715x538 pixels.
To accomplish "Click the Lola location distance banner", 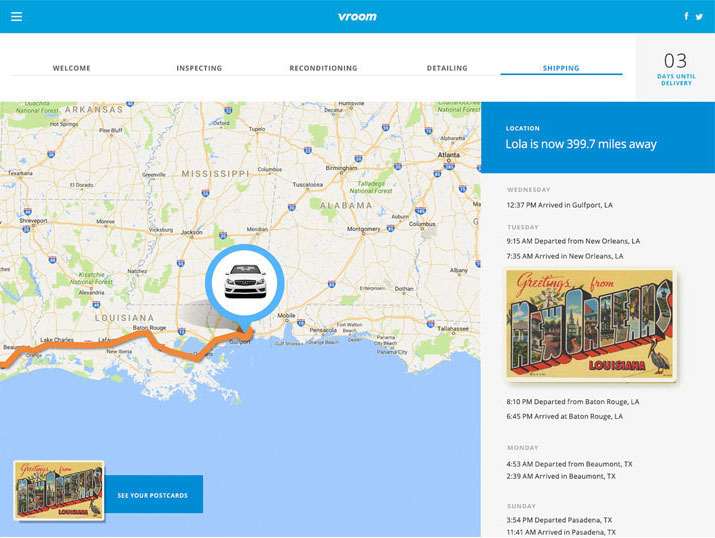I will click(597, 138).
